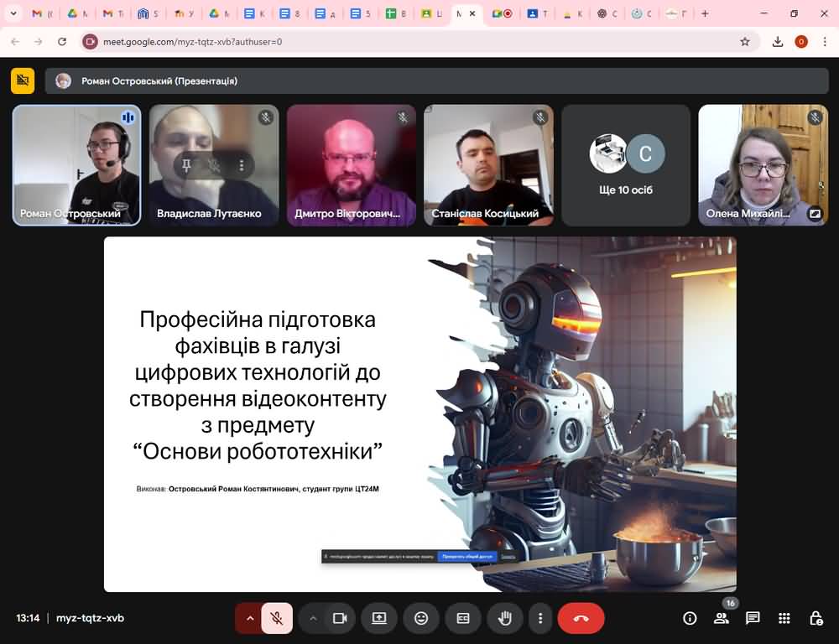Image resolution: width=839 pixels, height=644 pixels.
Task: Click the 'Ще 10 осіб' tile
Action: pos(626,165)
